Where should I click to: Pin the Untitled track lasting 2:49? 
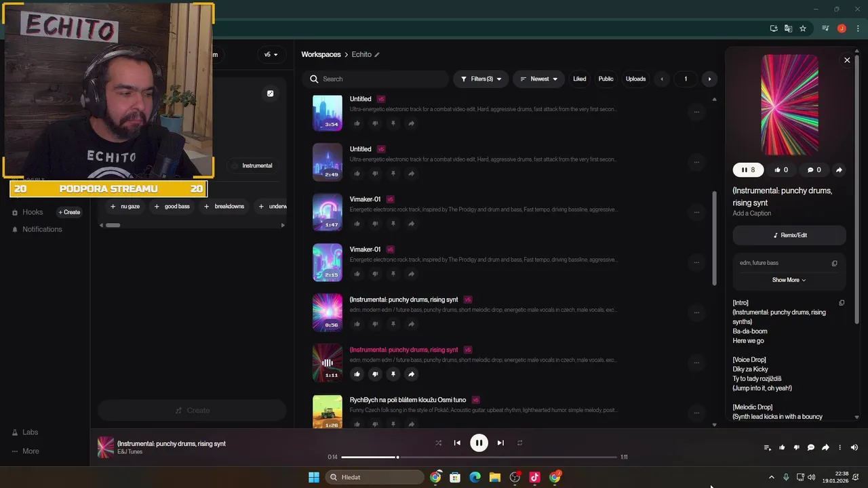(x=393, y=174)
